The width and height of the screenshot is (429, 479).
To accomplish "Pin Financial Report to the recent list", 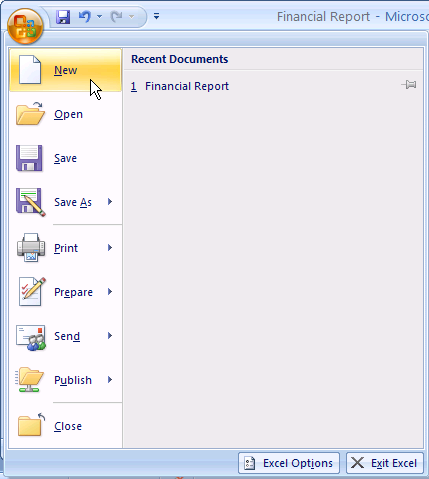I will coord(409,85).
